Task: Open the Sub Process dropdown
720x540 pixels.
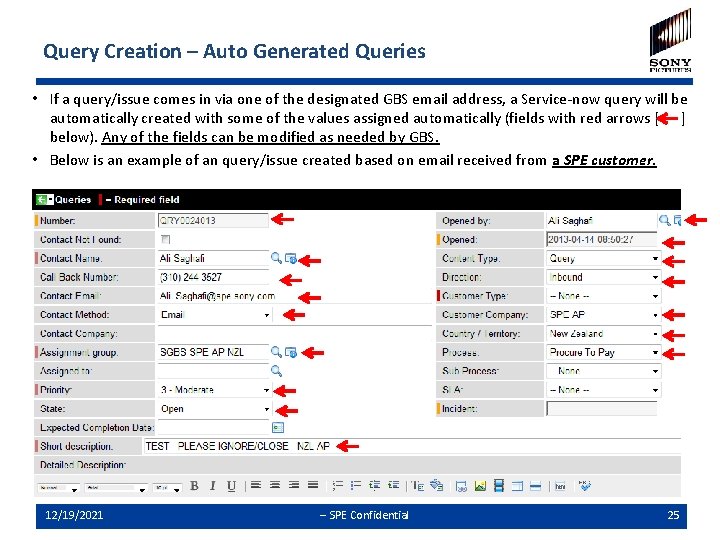Action: pos(603,371)
